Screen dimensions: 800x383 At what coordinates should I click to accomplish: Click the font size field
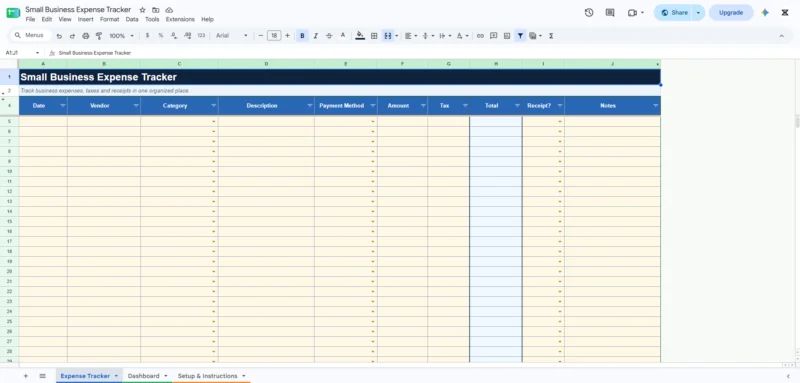[x=274, y=36]
